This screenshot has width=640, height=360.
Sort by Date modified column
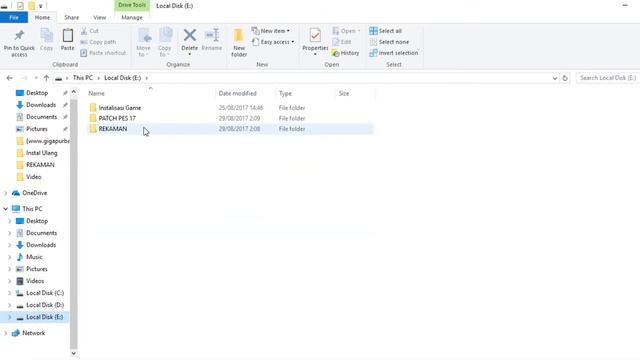tap(238, 93)
